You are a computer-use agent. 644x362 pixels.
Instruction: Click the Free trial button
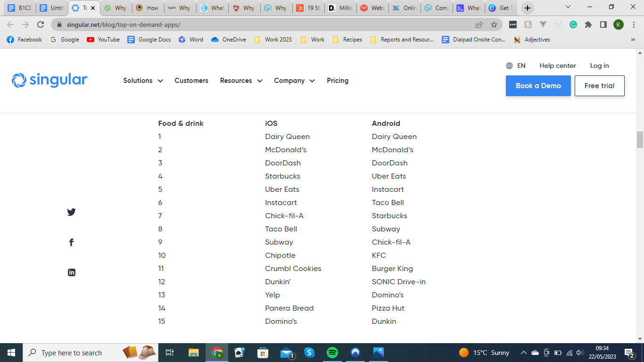pos(599,86)
